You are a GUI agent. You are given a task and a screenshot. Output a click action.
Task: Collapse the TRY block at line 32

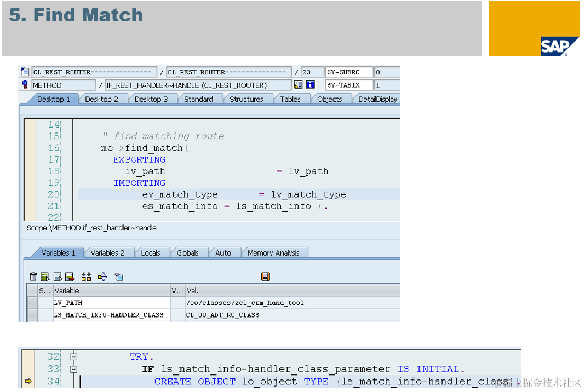74,356
